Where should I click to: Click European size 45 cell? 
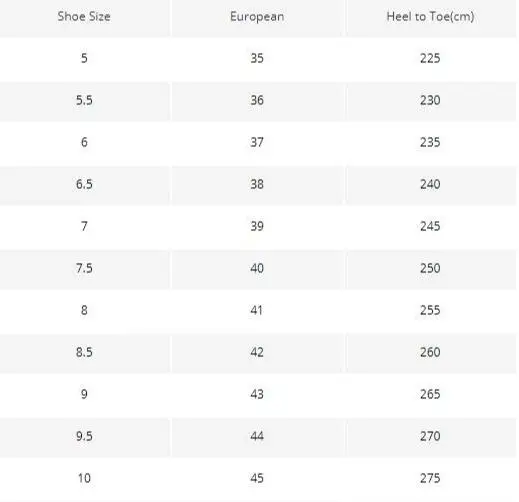coord(257,478)
